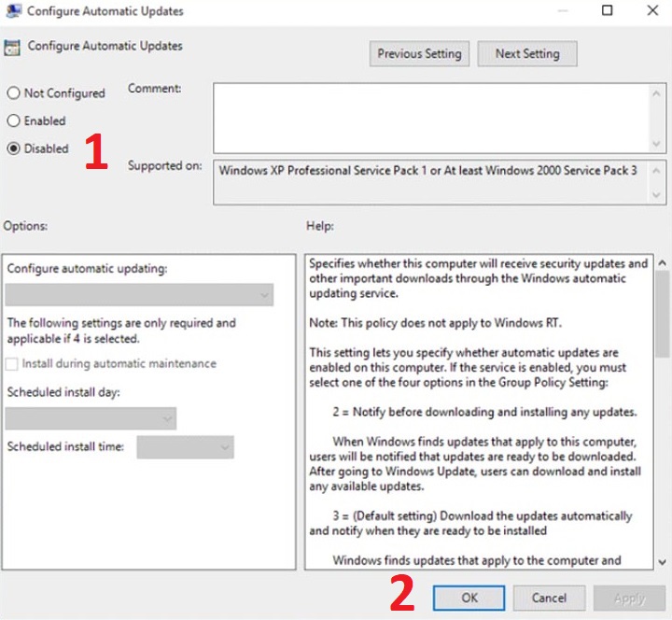This screenshot has width=672, height=620.
Task: Close the Configure Automatic Updates window
Action: 652,10
